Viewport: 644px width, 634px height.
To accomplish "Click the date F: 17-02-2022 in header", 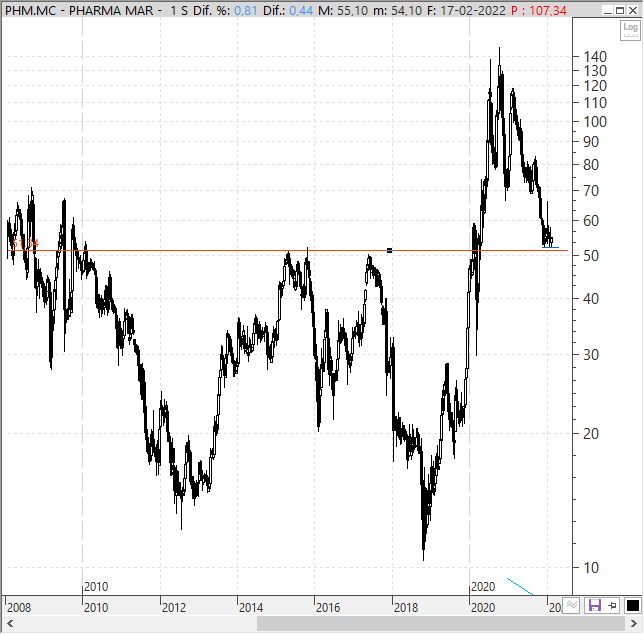I will point(466,10).
